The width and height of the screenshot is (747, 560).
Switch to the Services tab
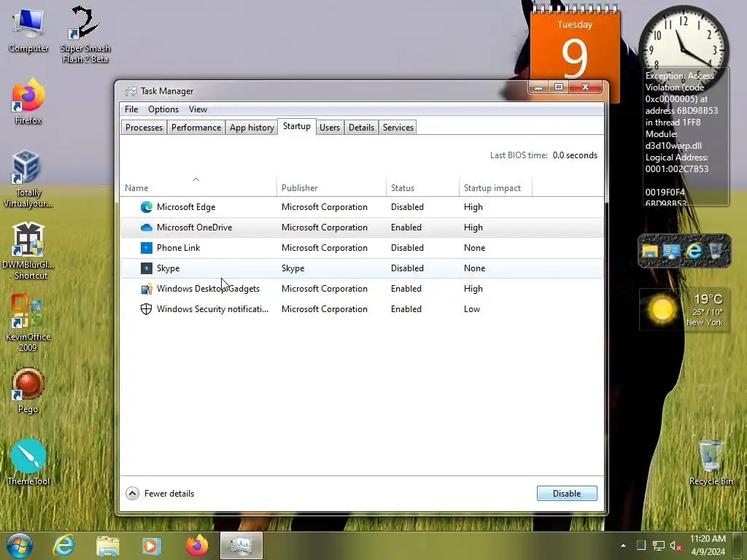pos(398,127)
